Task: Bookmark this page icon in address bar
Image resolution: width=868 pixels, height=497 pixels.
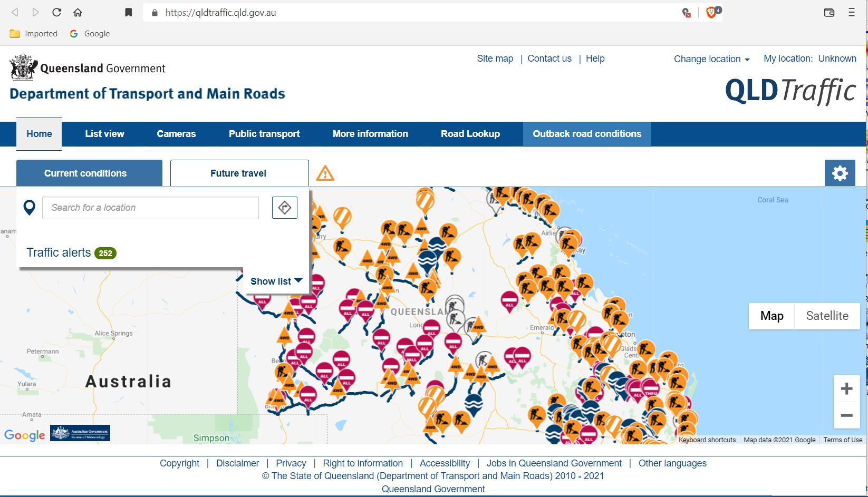Action: click(128, 13)
